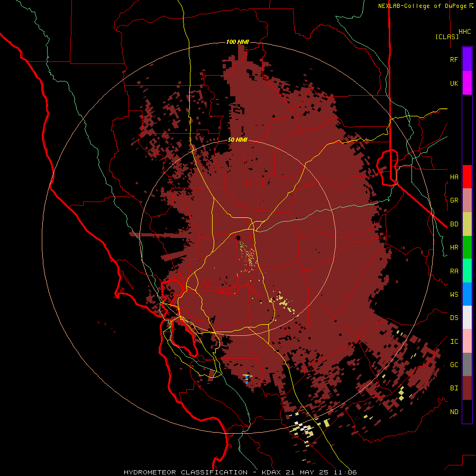Click the "100 NMI" range ring label
The image size is (476, 476).
pyautogui.click(x=237, y=42)
